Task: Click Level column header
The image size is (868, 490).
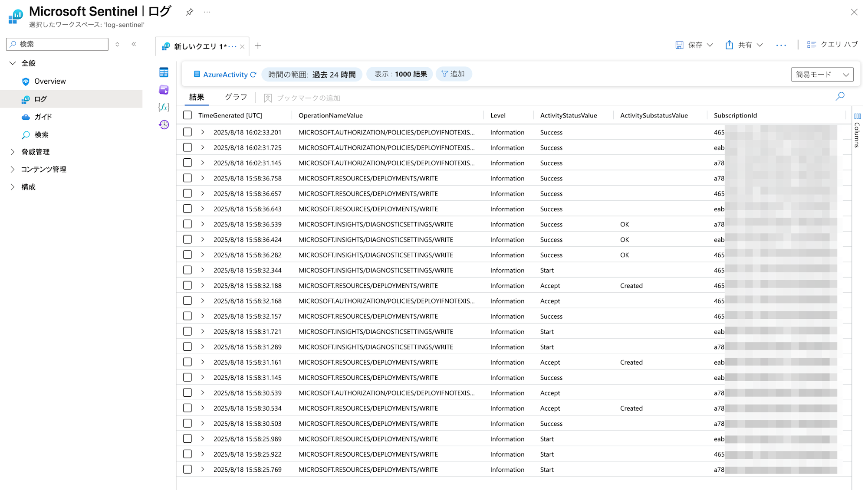Action: pyautogui.click(x=498, y=115)
